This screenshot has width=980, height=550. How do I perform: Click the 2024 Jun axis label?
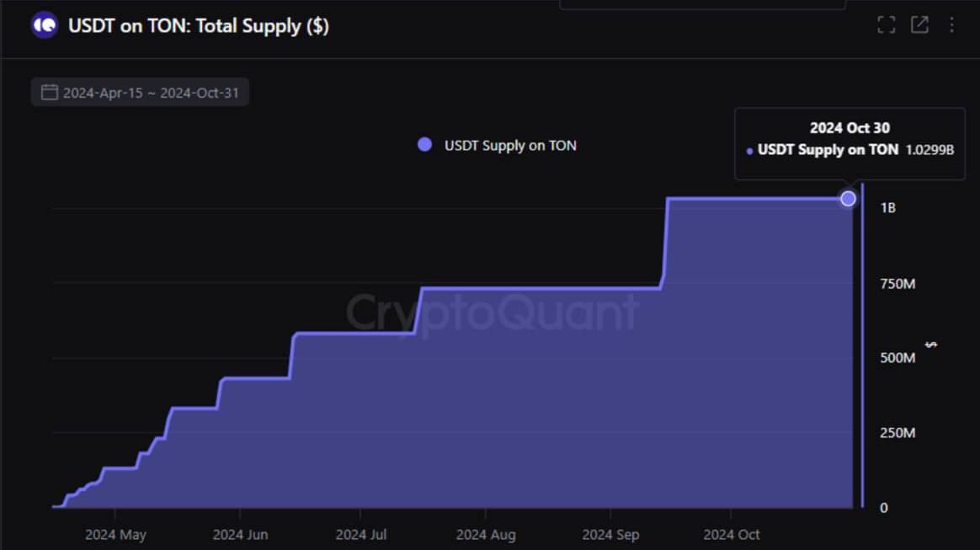point(240,535)
